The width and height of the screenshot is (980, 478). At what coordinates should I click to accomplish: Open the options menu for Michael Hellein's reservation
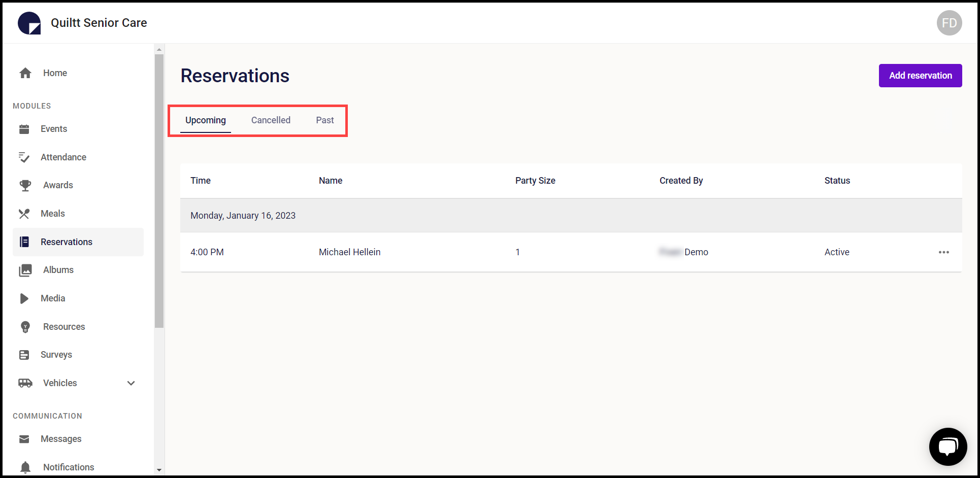click(944, 252)
